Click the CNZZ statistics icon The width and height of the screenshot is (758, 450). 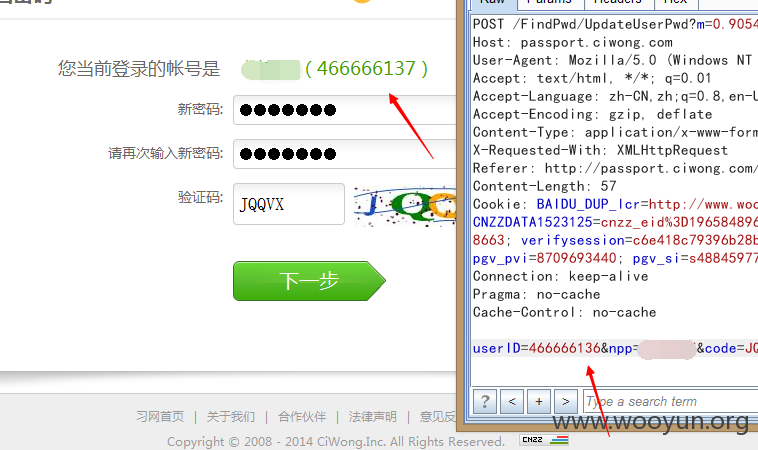pos(544,439)
